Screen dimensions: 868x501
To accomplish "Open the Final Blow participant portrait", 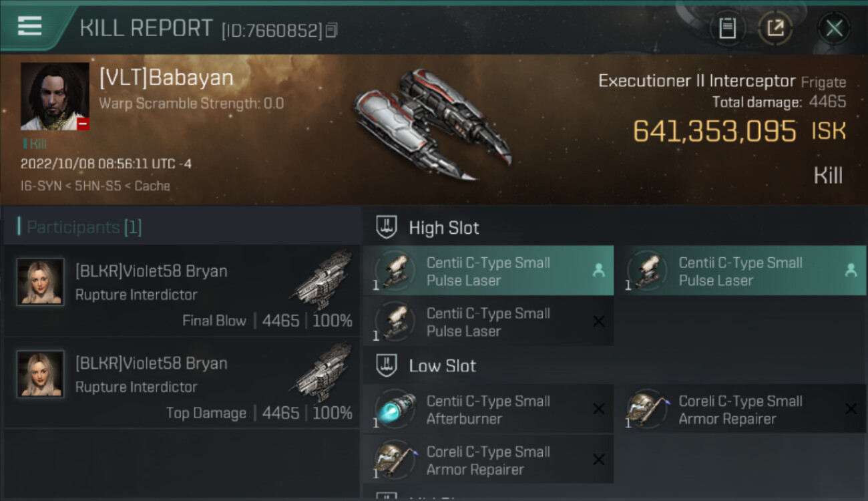I will [41, 282].
